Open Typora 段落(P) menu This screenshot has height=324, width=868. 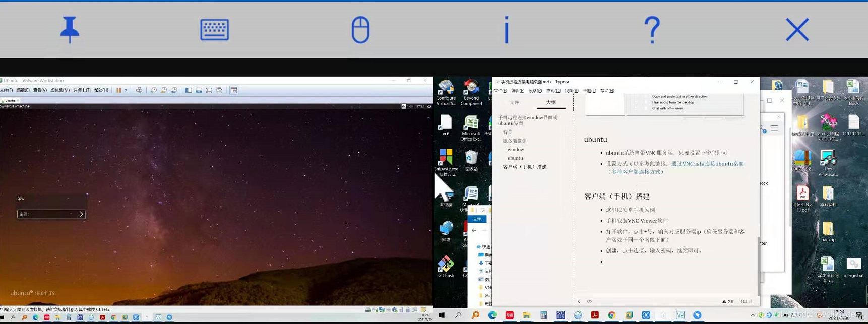tap(535, 91)
